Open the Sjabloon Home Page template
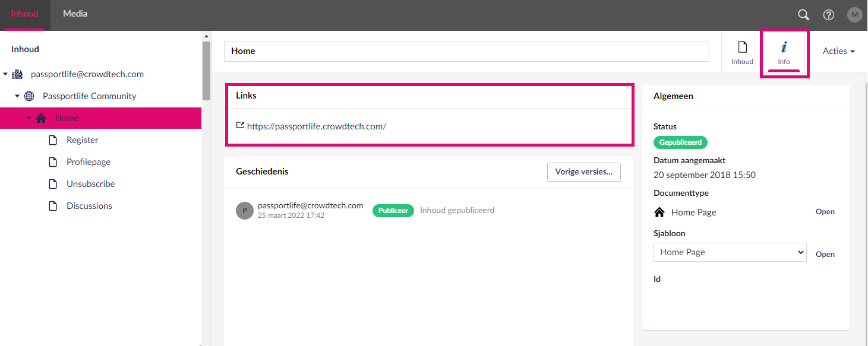868x346 pixels. pyautogui.click(x=825, y=255)
